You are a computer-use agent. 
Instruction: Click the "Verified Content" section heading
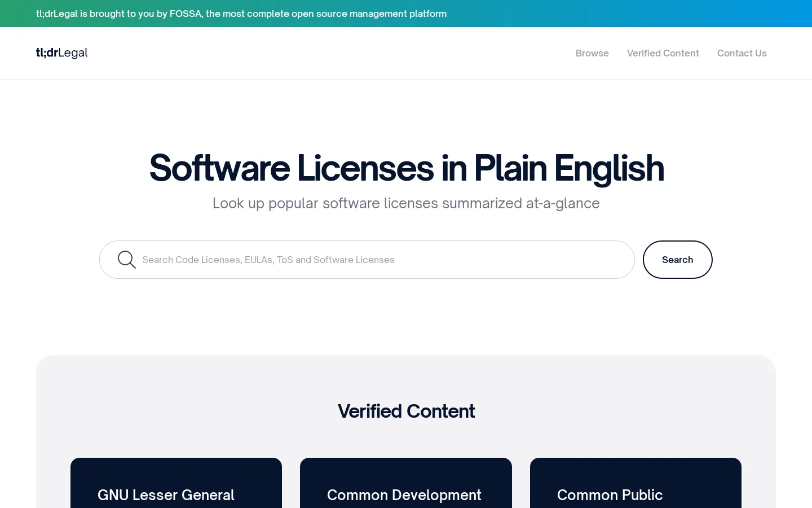coord(406,411)
